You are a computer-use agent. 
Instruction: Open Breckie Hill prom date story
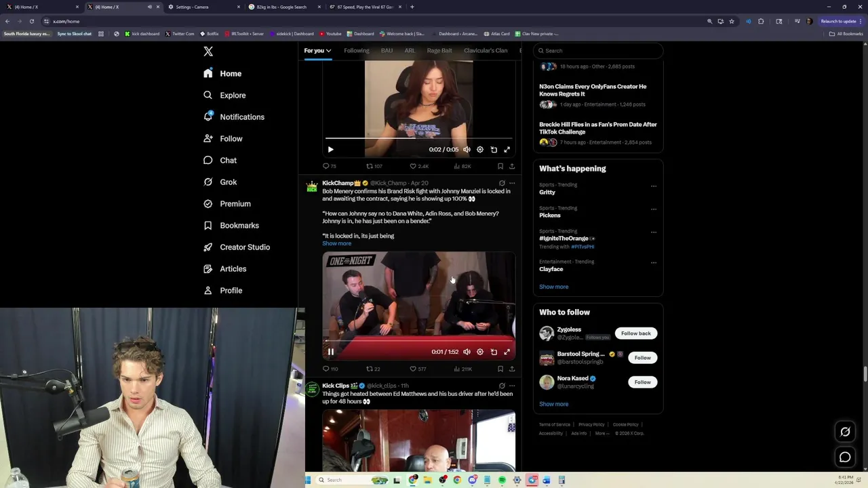coord(598,128)
